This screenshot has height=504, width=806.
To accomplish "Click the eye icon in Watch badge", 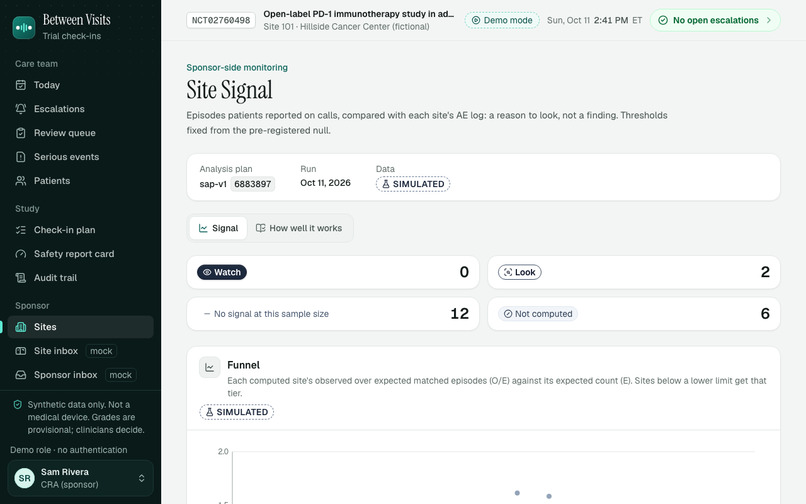I will point(207,272).
